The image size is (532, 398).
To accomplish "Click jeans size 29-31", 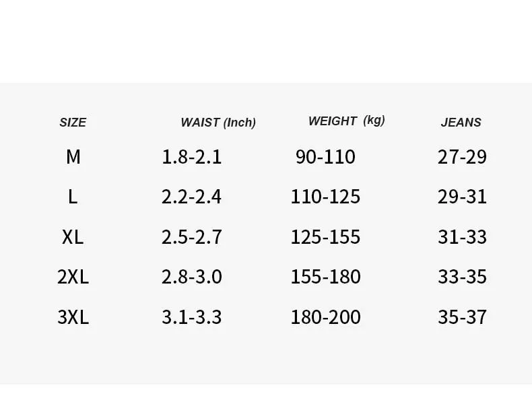I will click(x=462, y=197).
